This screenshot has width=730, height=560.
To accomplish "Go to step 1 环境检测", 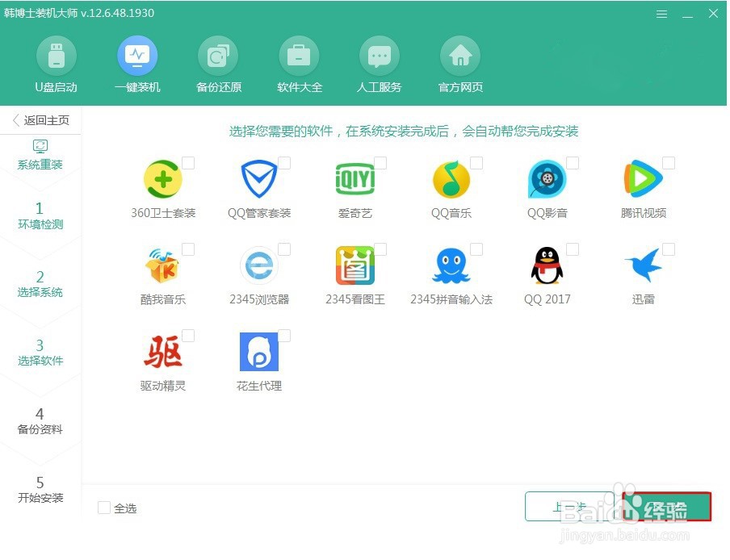I will coord(40,215).
